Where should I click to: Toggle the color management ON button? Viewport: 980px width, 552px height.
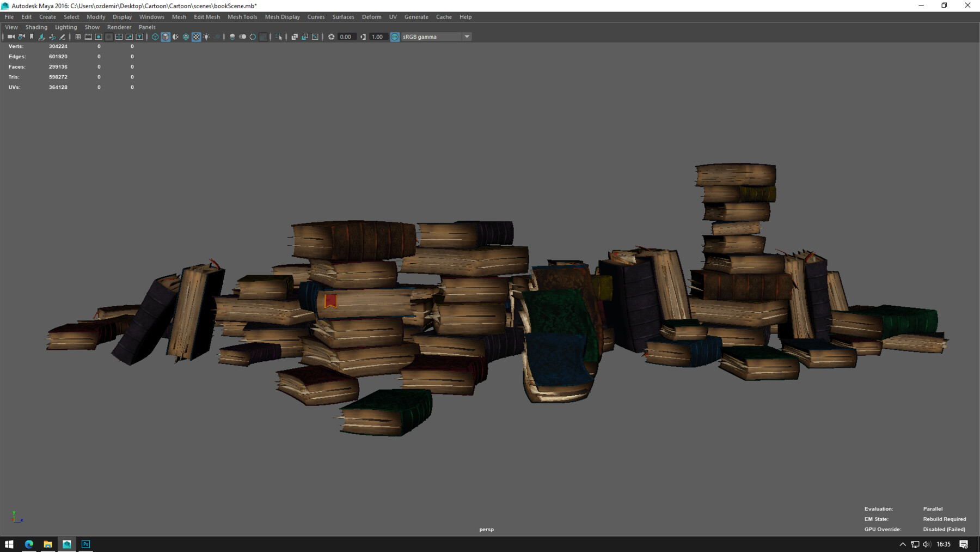pos(395,37)
